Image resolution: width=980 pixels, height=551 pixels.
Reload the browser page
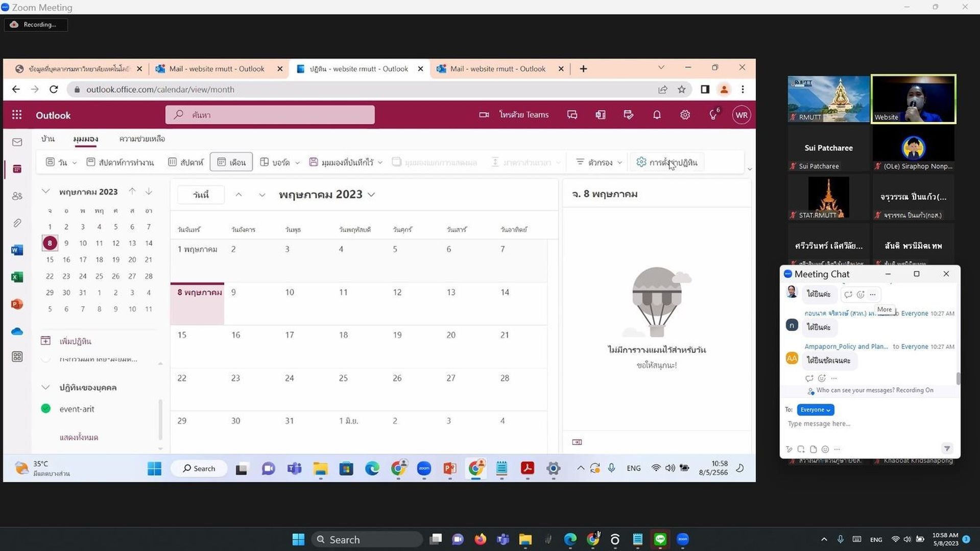click(x=54, y=89)
